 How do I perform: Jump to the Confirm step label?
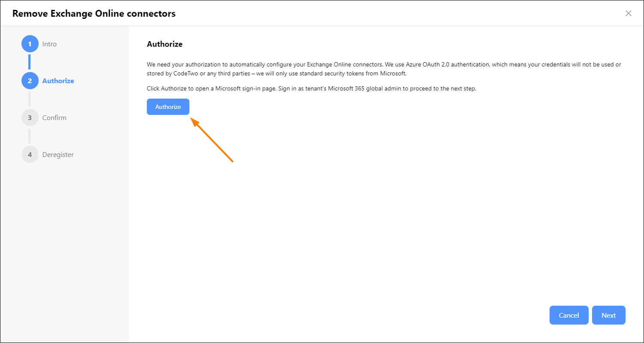click(x=54, y=117)
